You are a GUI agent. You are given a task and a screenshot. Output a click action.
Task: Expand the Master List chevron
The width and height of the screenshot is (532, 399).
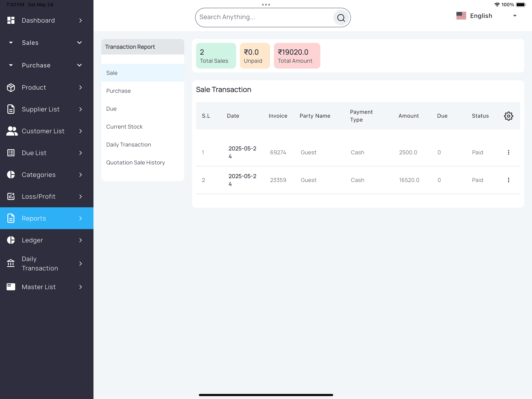[x=81, y=287]
